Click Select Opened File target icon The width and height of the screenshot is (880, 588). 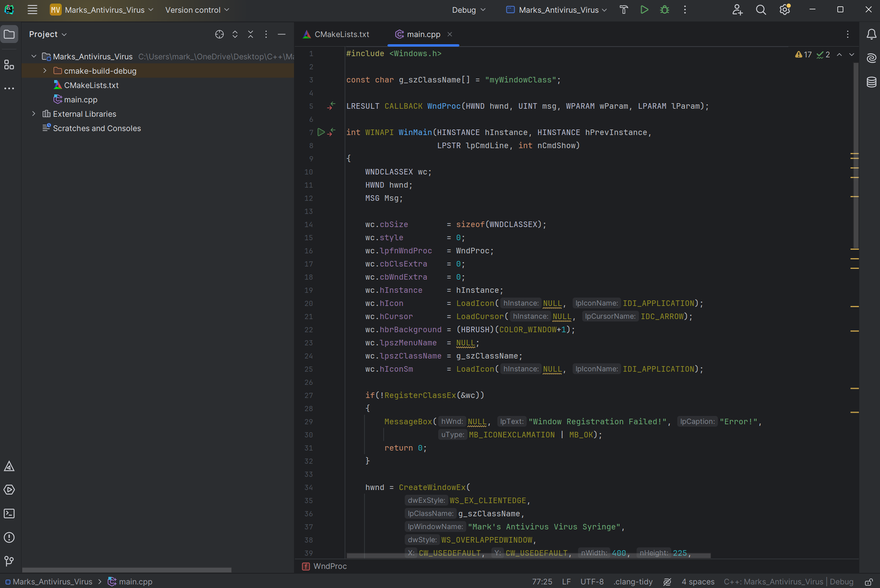coord(219,34)
